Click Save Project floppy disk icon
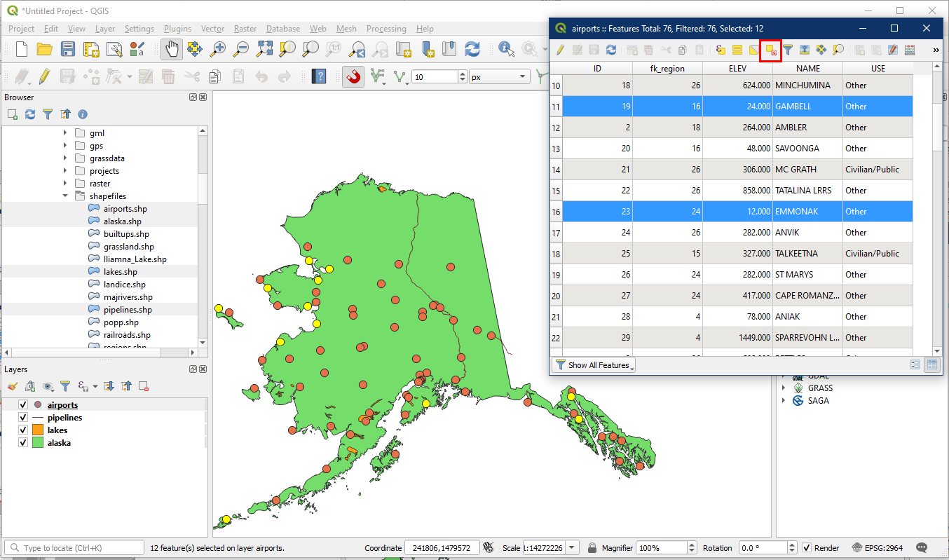This screenshot has height=560, width=949. tap(68, 49)
